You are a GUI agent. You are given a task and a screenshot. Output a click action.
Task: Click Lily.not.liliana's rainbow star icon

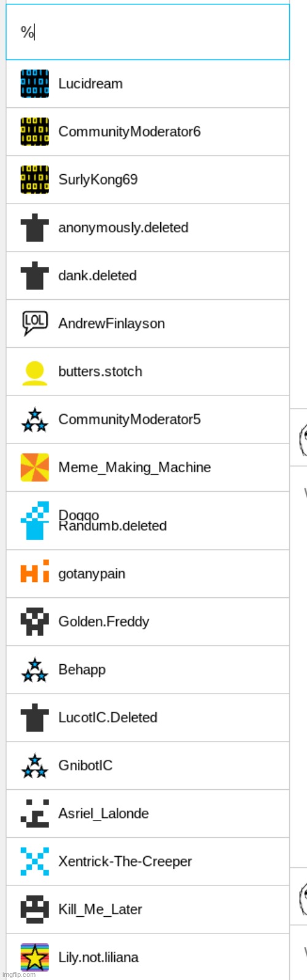tap(34, 957)
